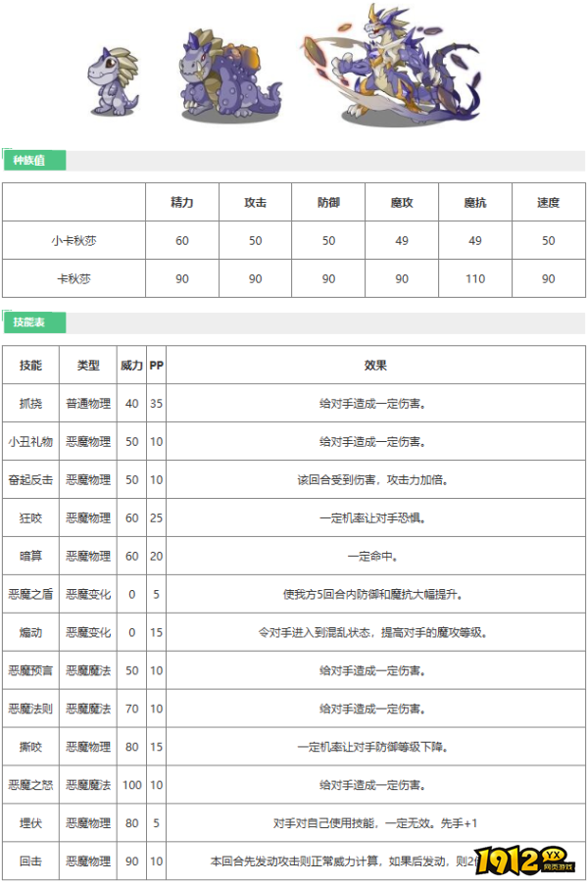Click the 种族值 section header

click(x=35, y=161)
